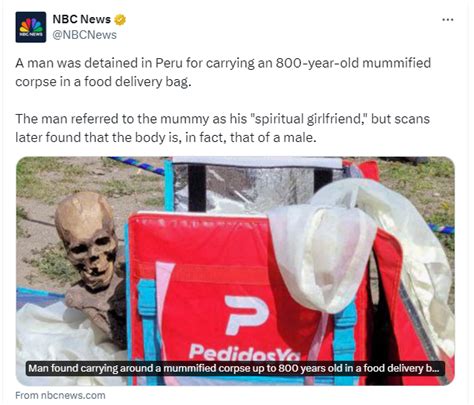Open the three-dot more options menu
Screen dimensions: 474x405
click(x=448, y=20)
